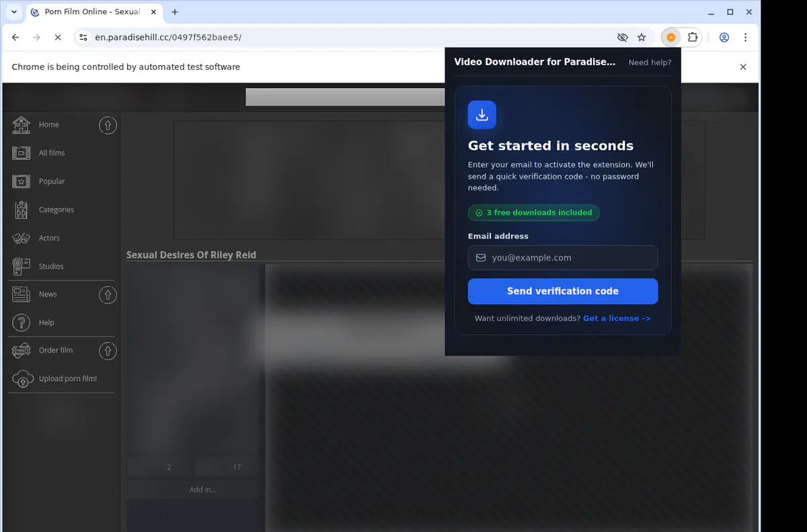Viewport: 807px width, 532px height.
Task: Collapse the Home section with its arrow circle
Action: point(108,125)
